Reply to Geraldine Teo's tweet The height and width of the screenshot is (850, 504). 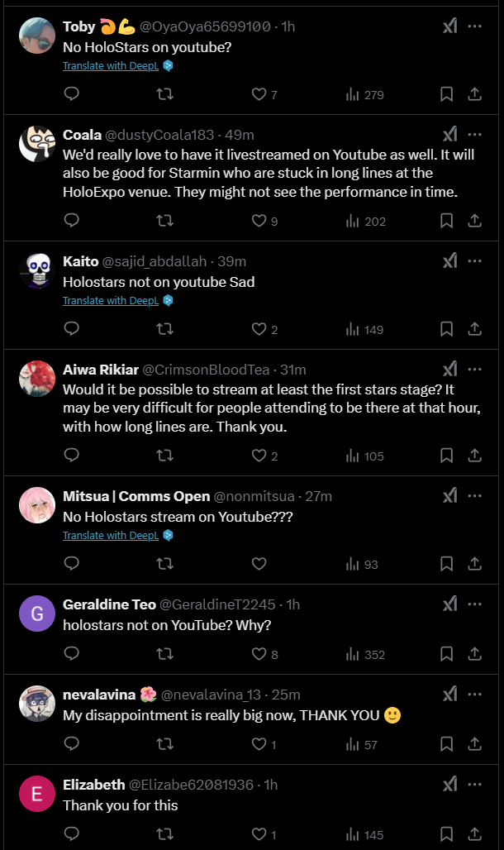[x=72, y=654]
